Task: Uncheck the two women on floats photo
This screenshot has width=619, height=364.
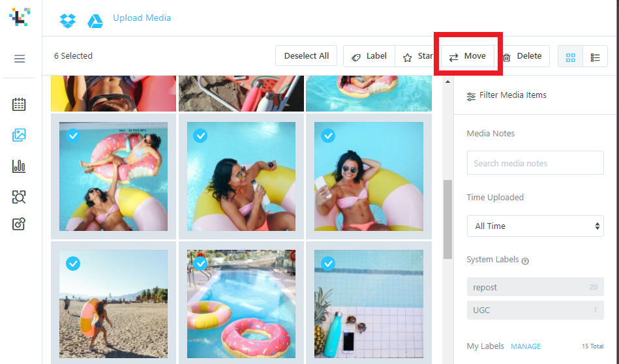Action: pos(73,136)
